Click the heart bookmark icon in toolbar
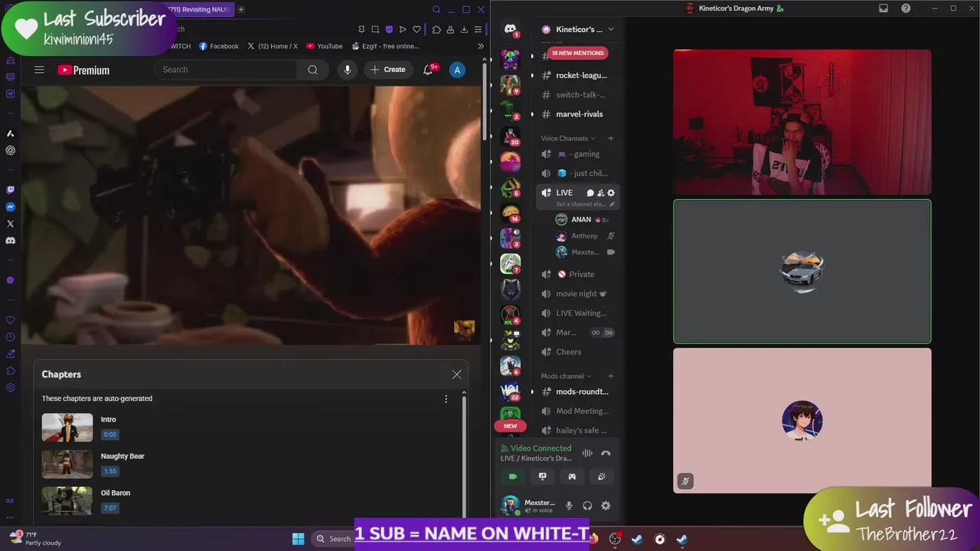Screen dimensions: 980x551 coord(416,29)
